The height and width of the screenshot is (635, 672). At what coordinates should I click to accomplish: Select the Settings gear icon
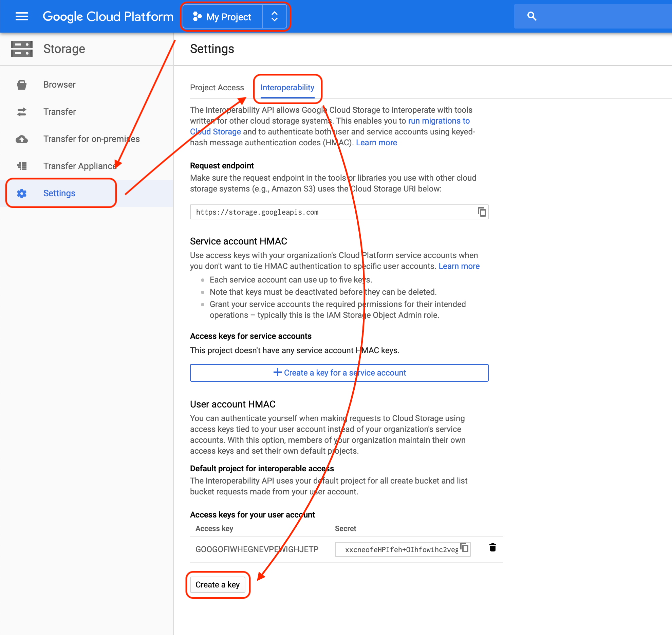pos(22,193)
